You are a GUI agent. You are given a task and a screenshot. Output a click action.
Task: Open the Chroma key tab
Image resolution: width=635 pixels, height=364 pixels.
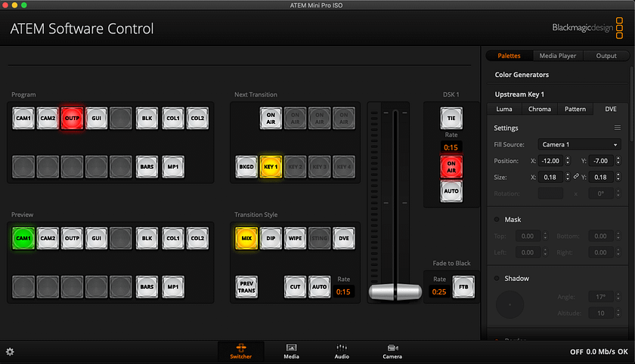pyautogui.click(x=540, y=109)
